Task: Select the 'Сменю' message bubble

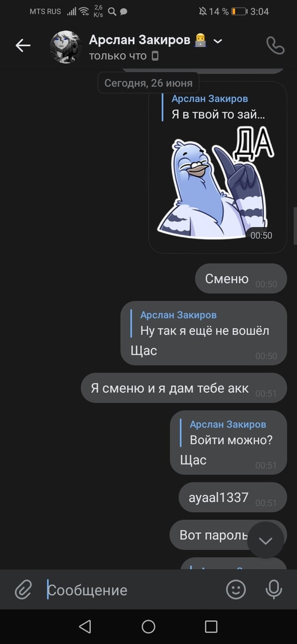Action: coord(241,278)
